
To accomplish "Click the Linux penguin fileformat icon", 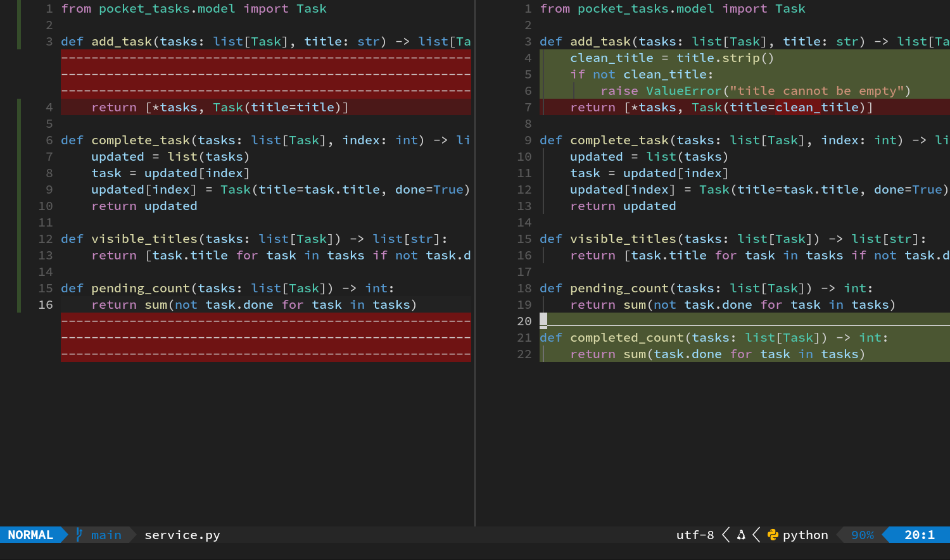I will click(741, 535).
